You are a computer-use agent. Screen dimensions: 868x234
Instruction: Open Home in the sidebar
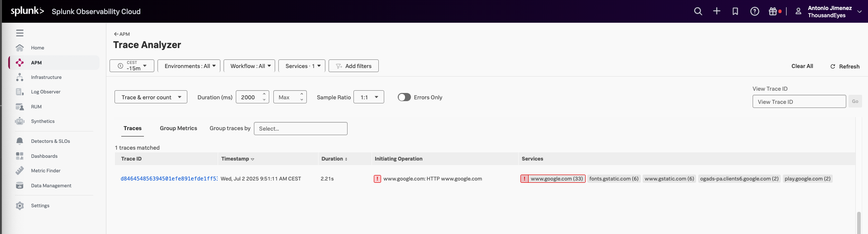click(x=38, y=48)
